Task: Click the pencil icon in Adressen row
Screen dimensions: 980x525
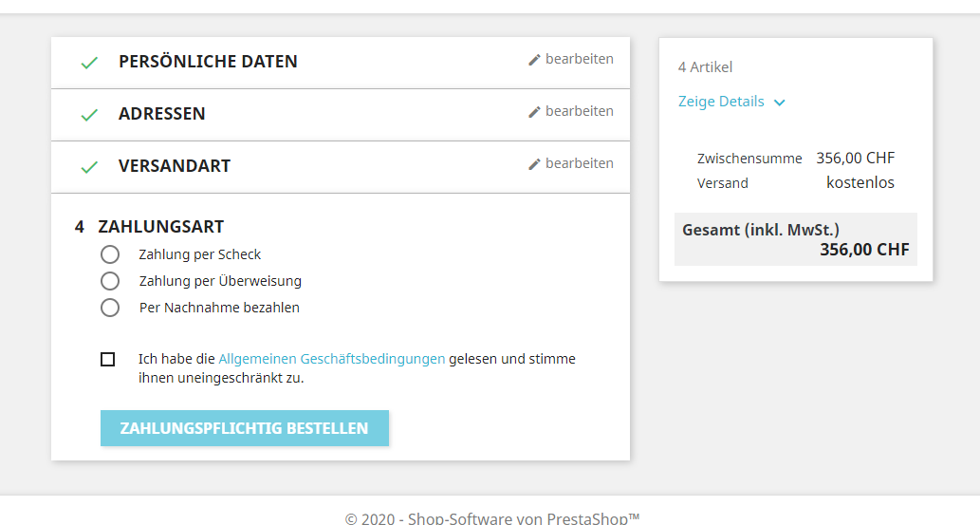Action: click(534, 112)
